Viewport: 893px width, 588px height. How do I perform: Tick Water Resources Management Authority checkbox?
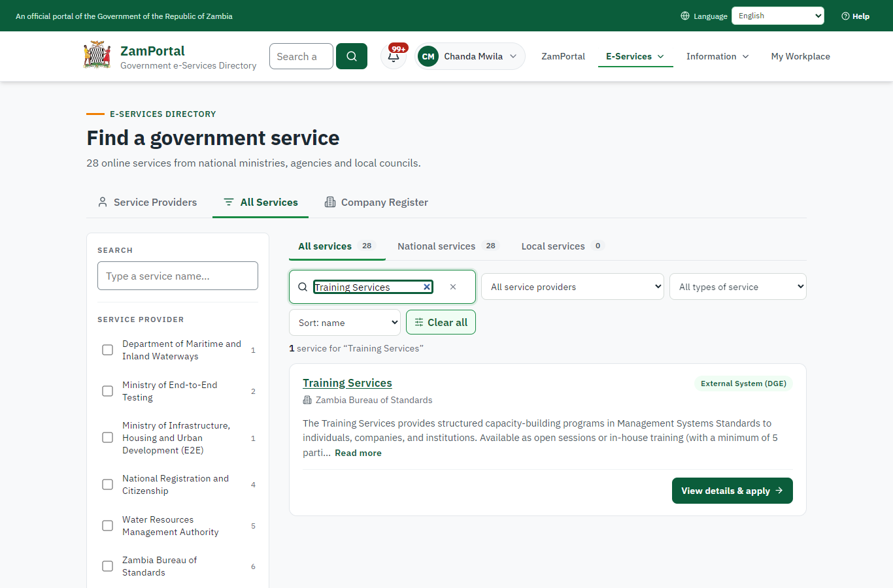(x=108, y=526)
